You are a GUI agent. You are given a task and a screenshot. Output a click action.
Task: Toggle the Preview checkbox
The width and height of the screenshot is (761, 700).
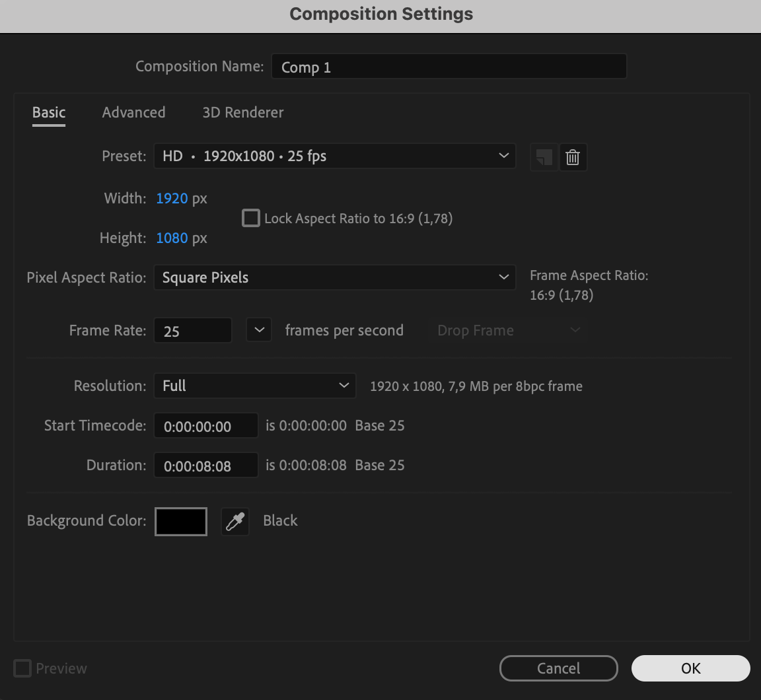click(x=22, y=668)
